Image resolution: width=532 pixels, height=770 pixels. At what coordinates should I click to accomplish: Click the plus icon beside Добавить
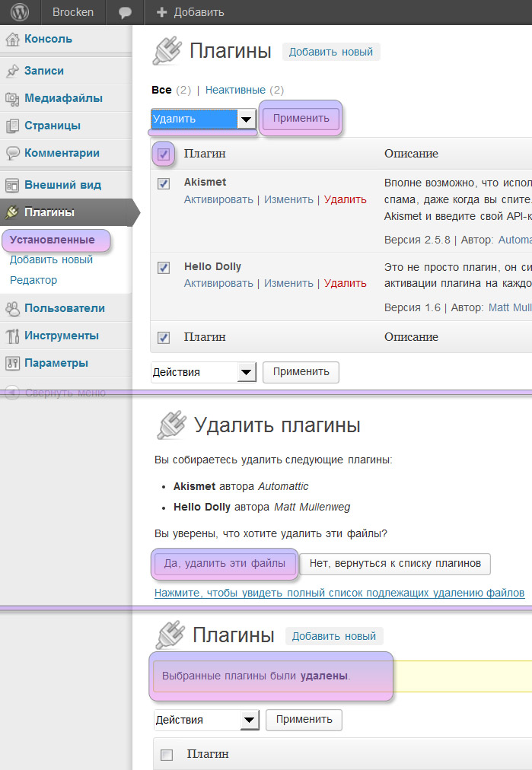(x=161, y=12)
